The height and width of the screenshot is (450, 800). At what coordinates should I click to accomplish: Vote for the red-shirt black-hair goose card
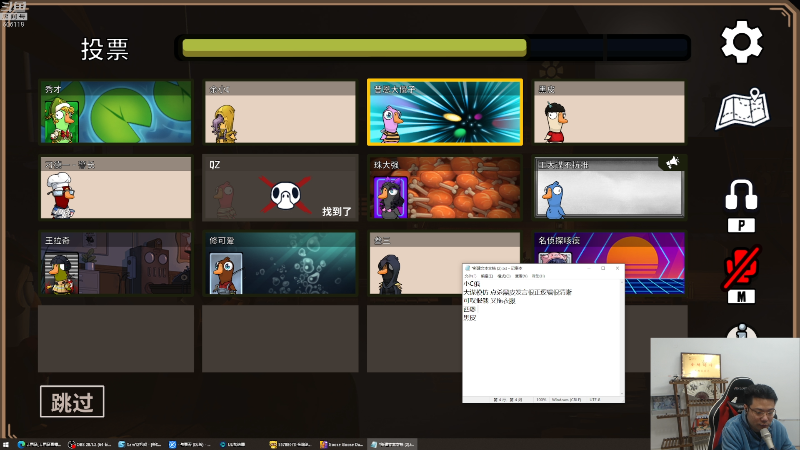coord(609,112)
